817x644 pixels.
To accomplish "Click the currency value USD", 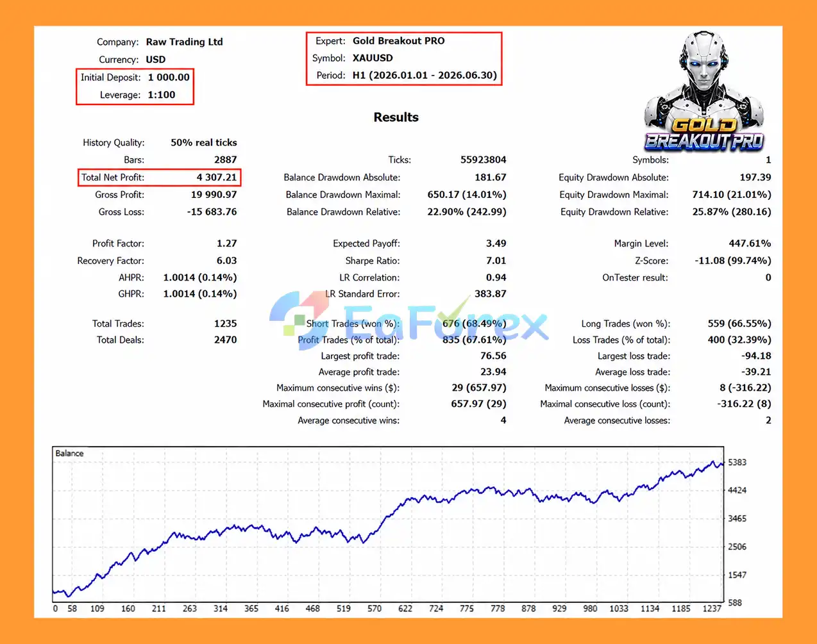I will [x=156, y=60].
